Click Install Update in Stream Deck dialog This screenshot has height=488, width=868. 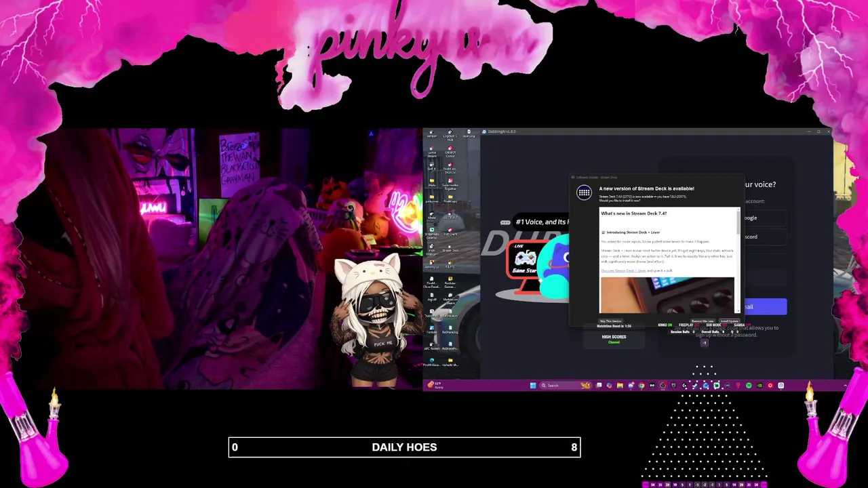[x=729, y=321]
